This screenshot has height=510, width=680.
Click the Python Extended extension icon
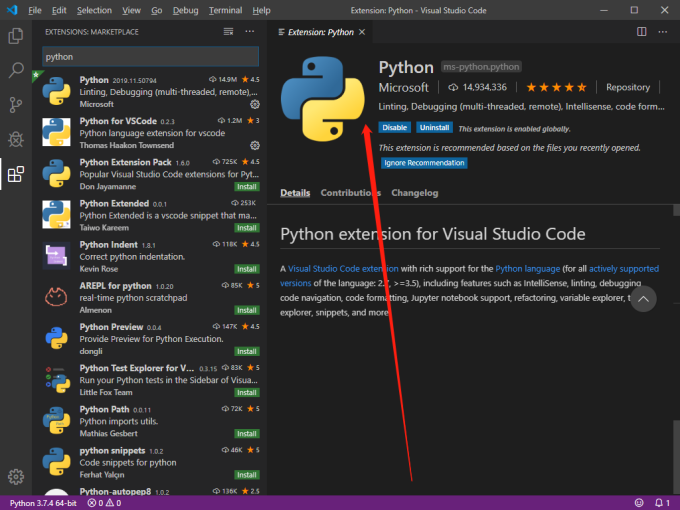point(56,215)
